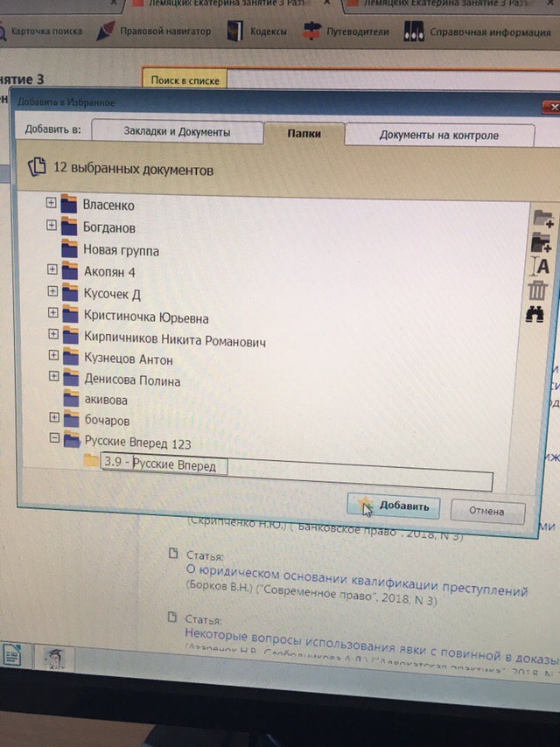This screenshot has width=560, height=747.
Task: Switch to Документы на контроле tab
Action: (439, 136)
